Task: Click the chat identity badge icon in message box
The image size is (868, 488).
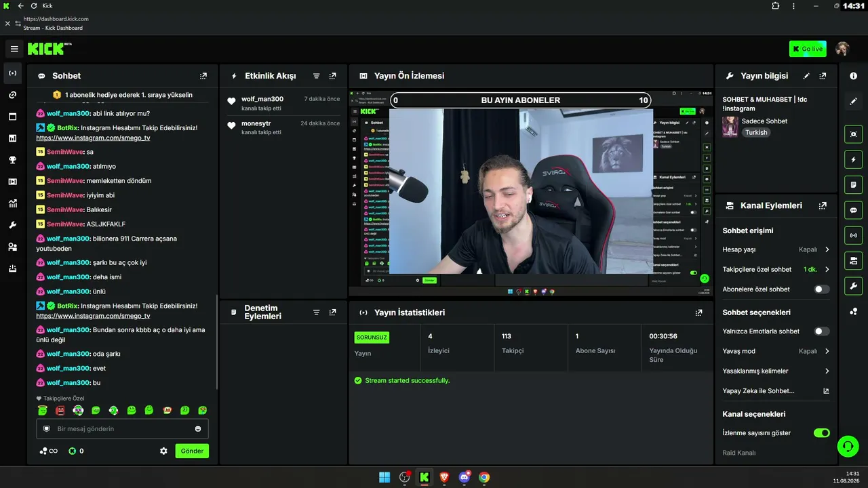Action: 47,429
